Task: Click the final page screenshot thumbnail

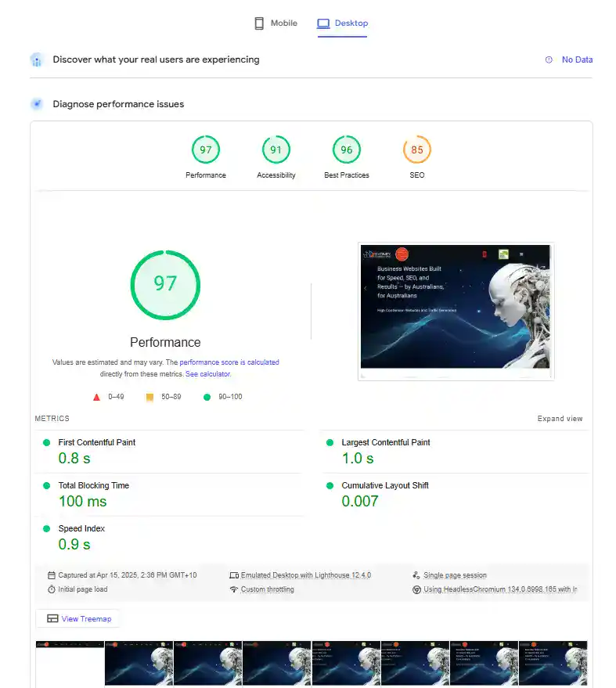Action: pyautogui.click(x=456, y=311)
